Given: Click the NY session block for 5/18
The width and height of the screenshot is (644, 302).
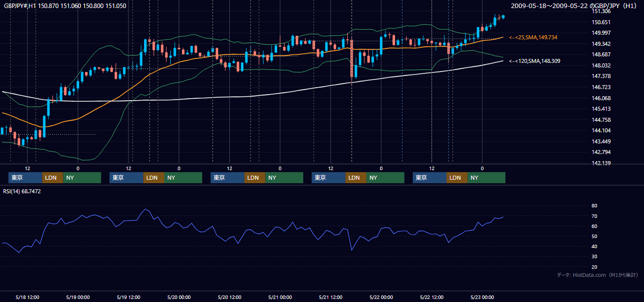Looking at the screenshot, I should pyautogui.click(x=82, y=178).
